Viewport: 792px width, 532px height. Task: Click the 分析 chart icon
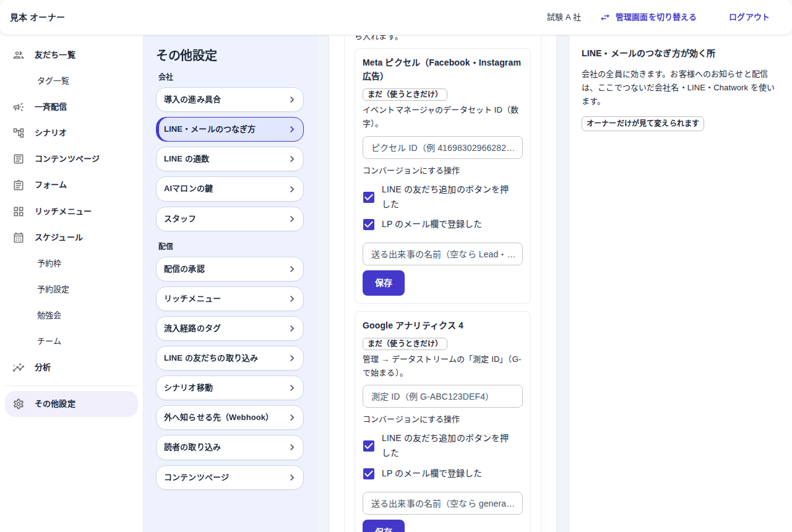coord(19,367)
